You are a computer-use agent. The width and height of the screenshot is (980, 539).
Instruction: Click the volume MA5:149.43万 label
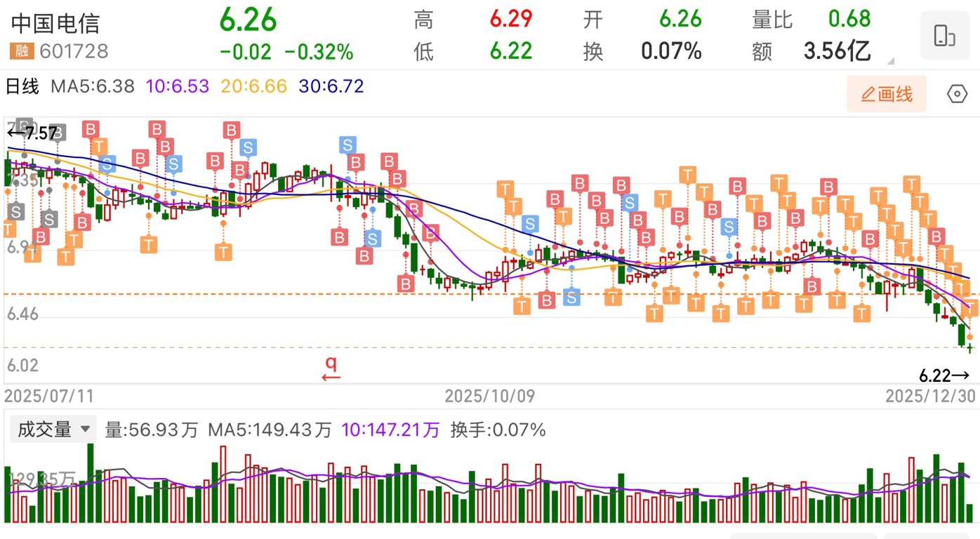point(270,430)
